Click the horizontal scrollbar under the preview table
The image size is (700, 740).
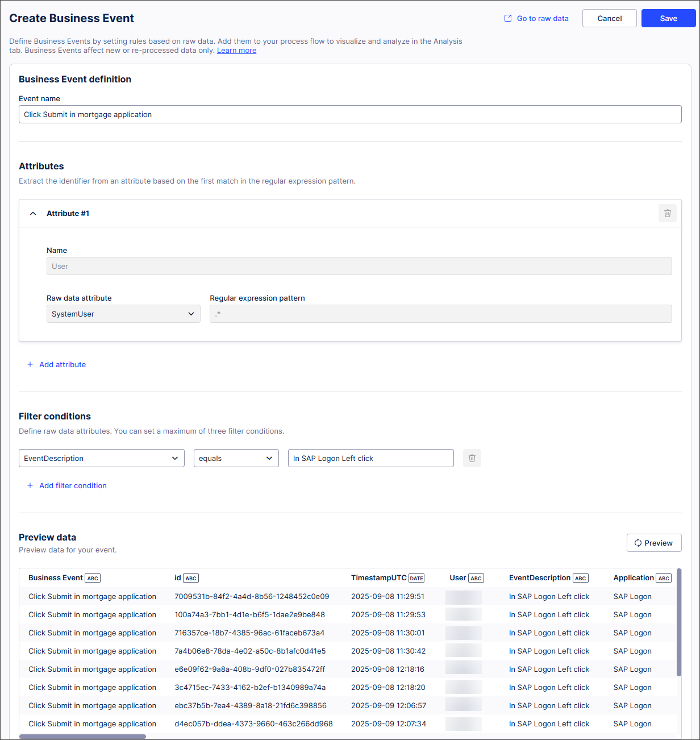tap(83, 736)
